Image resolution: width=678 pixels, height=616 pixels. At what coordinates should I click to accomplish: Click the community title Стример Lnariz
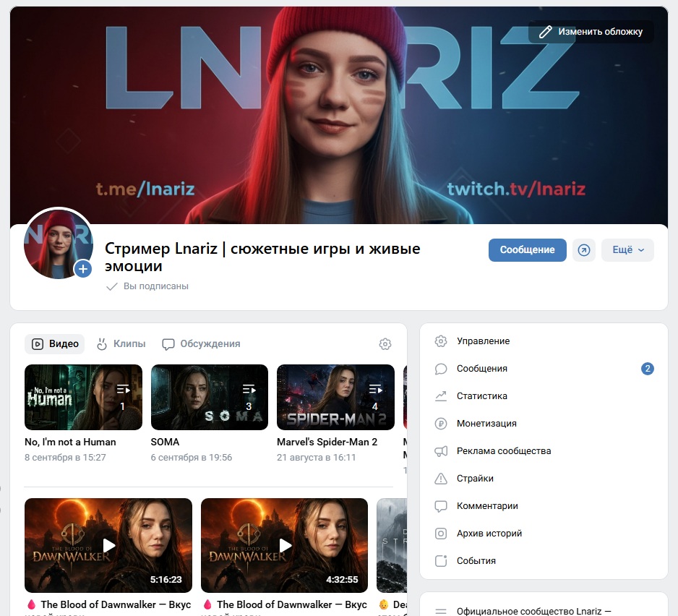point(262,257)
